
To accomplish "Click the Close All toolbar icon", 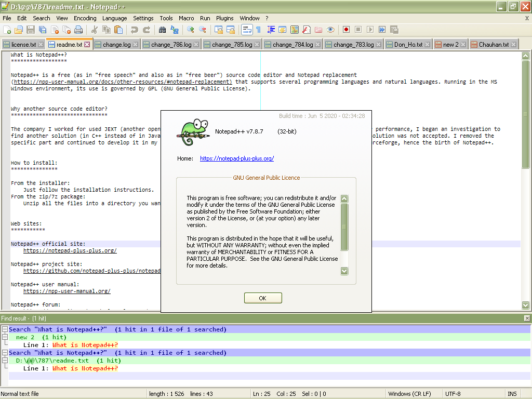I will pos(66,30).
